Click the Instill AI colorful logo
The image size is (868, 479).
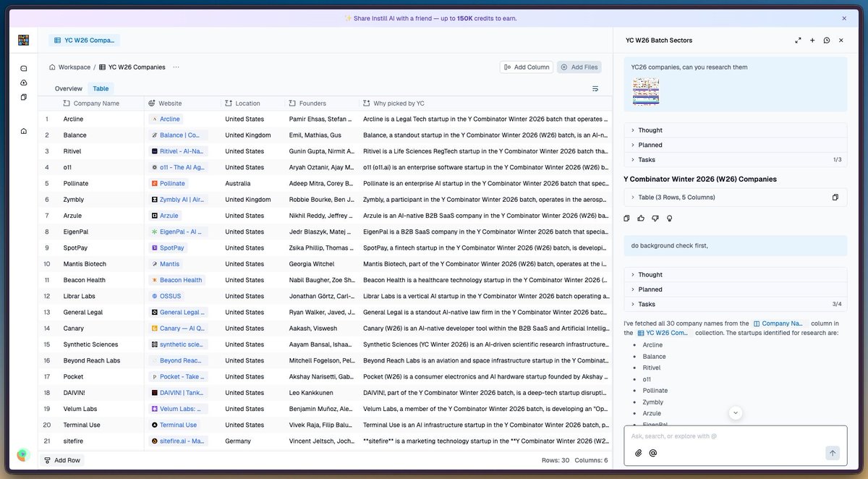point(24,41)
